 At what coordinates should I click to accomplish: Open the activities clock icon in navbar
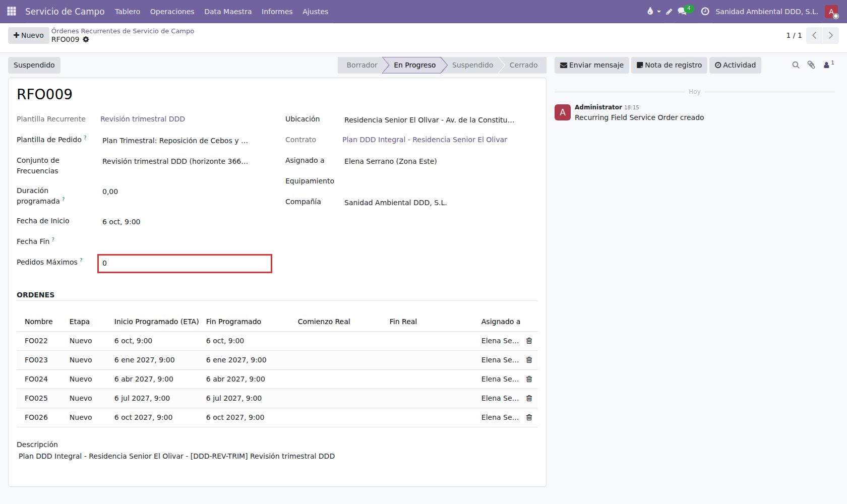705,11
